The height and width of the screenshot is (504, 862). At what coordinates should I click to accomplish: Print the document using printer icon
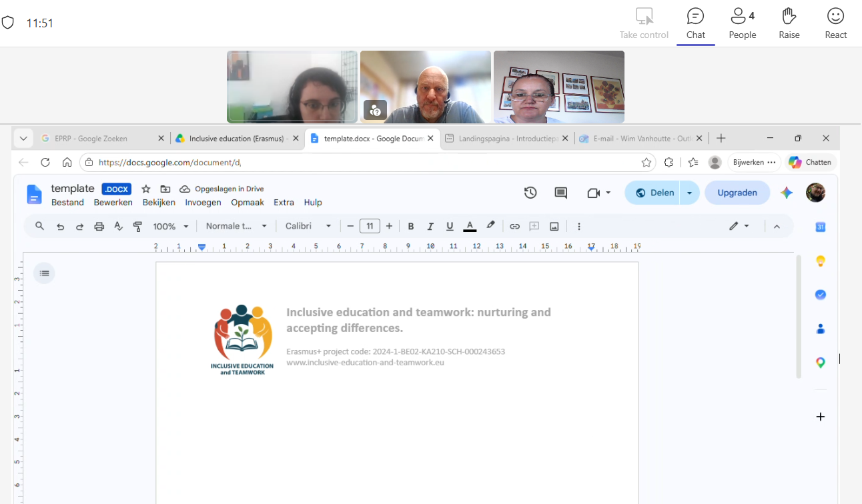pyautogui.click(x=99, y=227)
